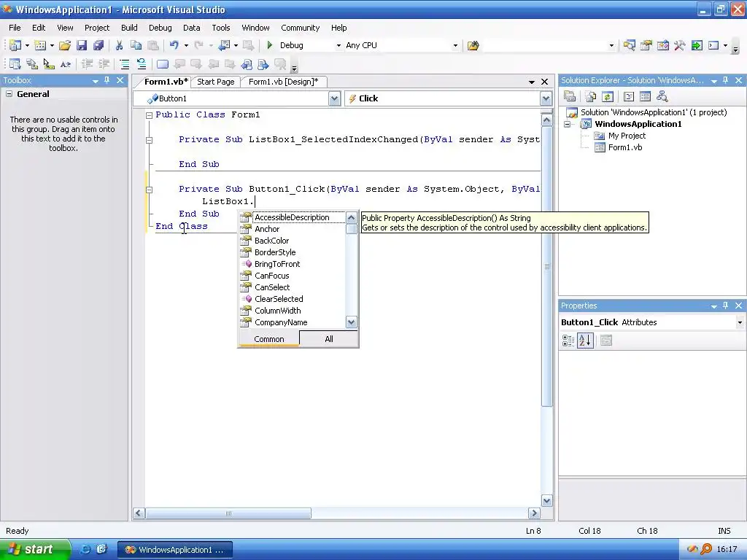
Task: Click the Open File folder icon
Action: [x=65, y=45]
